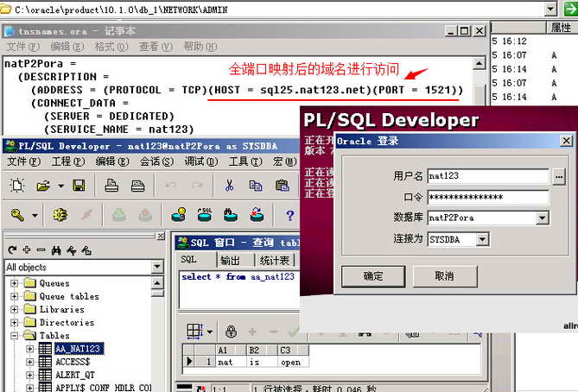Open the 会话(S) menu in PL/SQL Developer
This screenshot has width=578, height=392.
pos(155,161)
